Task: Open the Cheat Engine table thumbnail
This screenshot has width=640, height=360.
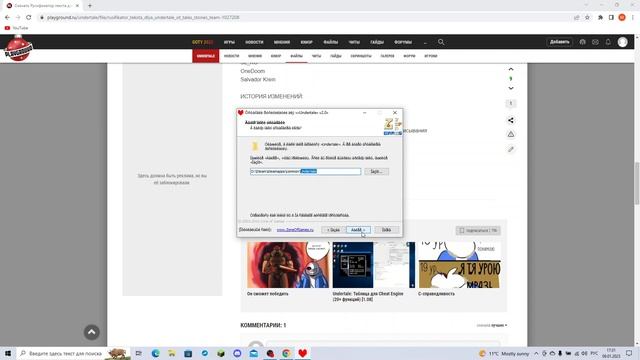Action: (x=373, y=265)
